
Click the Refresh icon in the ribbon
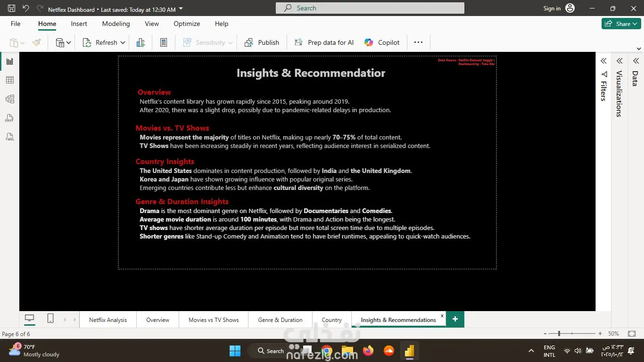[87, 42]
